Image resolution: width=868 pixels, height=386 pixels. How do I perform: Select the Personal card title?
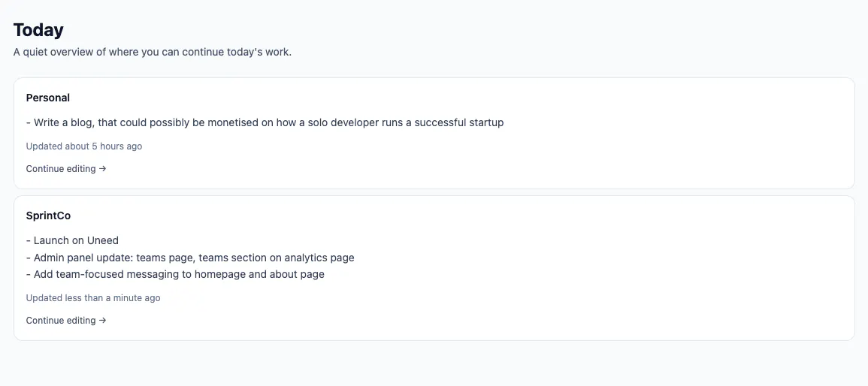pos(47,98)
